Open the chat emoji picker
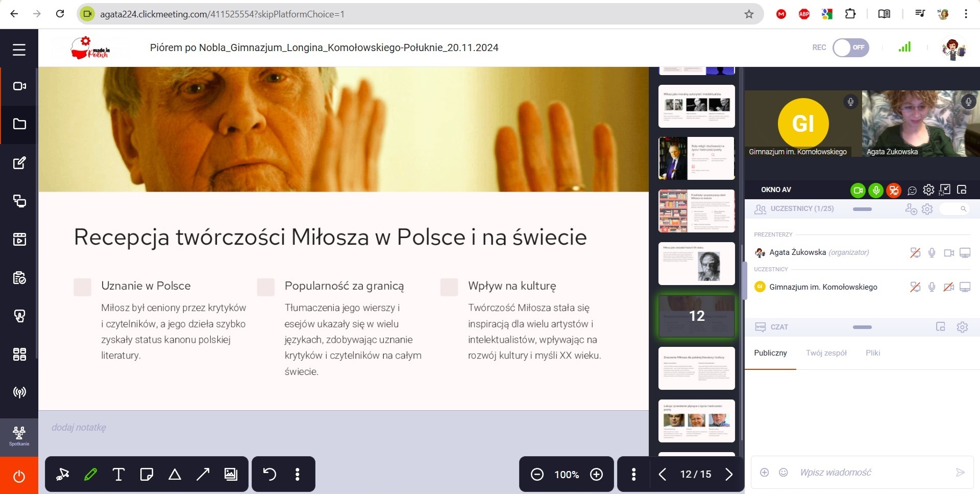This screenshot has height=494, width=980. pos(783,473)
